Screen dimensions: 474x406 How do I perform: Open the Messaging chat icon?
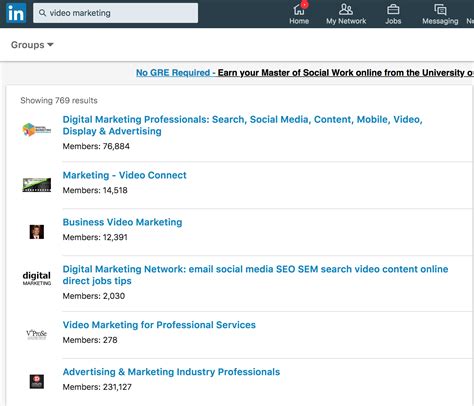pyautogui.click(x=440, y=9)
